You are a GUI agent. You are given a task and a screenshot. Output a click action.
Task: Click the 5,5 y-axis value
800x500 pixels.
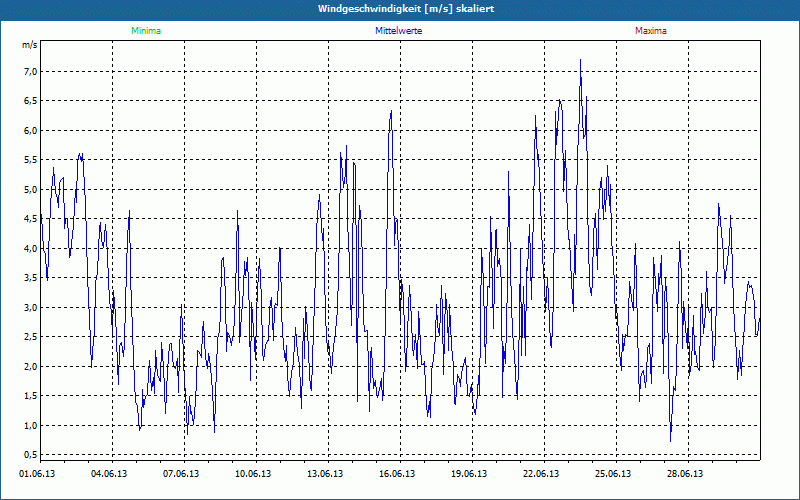32,160
